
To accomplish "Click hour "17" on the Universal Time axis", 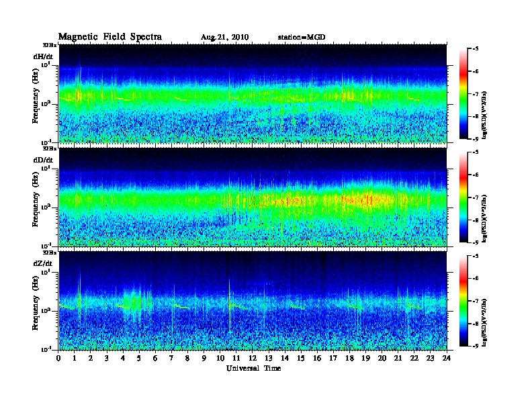I will click(x=333, y=359).
